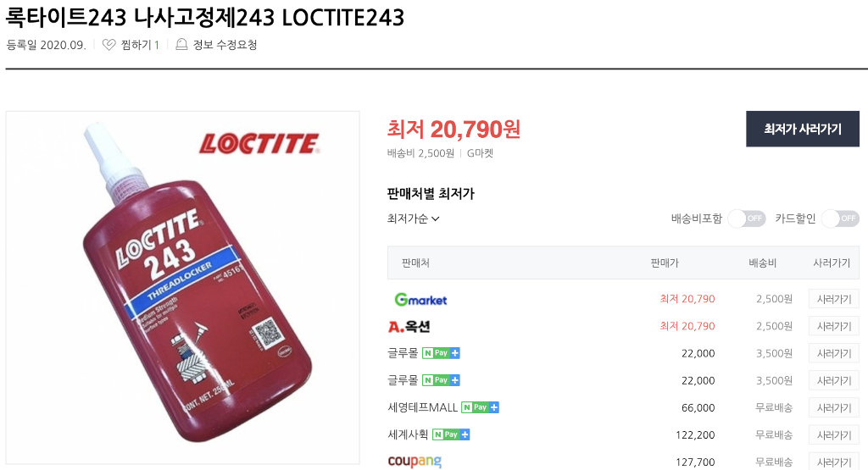Click 사러가기 for the 옥션 row
Viewport: 868px width, 470px height.
[834, 326]
